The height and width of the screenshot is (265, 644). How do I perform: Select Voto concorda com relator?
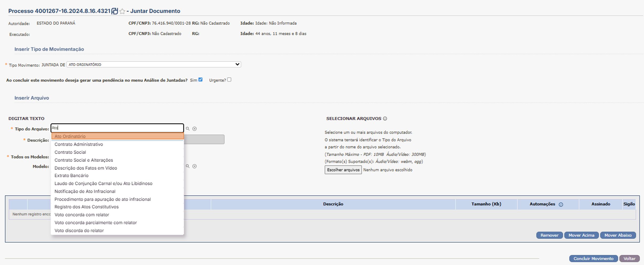click(117, 215)
